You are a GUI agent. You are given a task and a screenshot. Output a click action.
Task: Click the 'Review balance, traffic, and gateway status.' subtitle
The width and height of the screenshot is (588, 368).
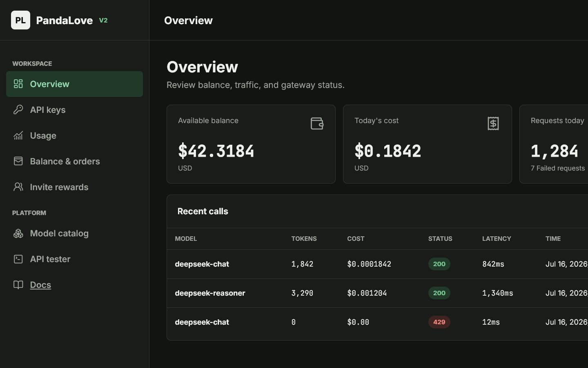point(256,85)
